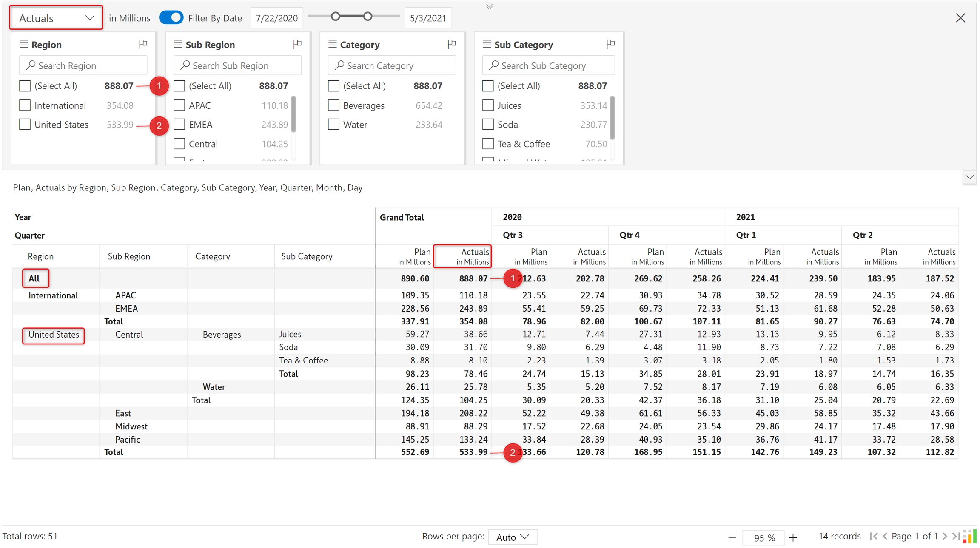Screen dimensions: 980x548
Task: Go to the next page arrow
Action: pyautogui.click(x=945, y=537)
